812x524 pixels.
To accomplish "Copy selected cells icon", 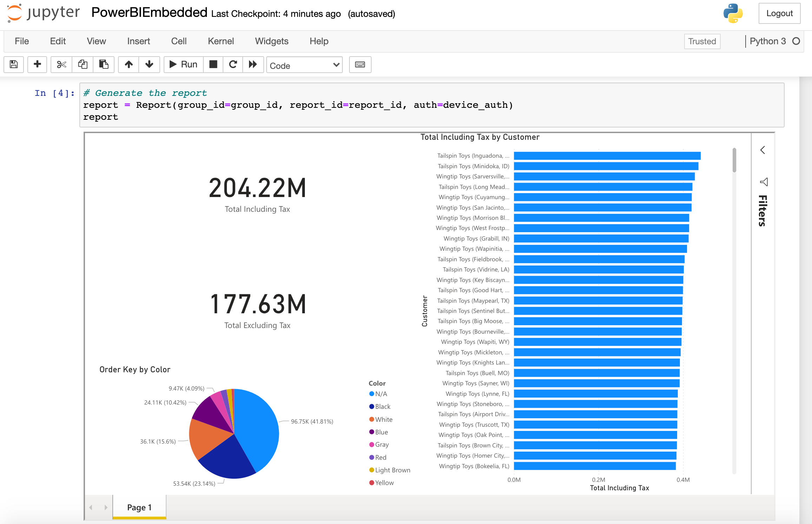I will 83,65.
